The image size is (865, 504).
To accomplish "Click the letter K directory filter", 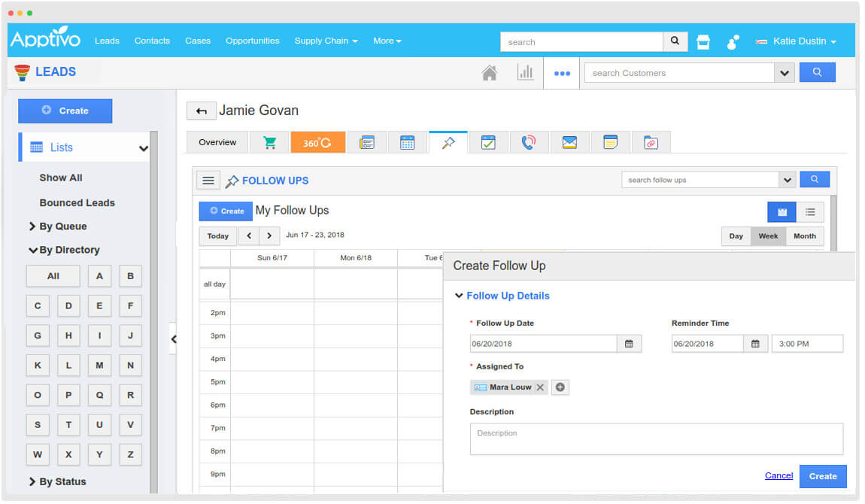I will [x=38, y=365].
